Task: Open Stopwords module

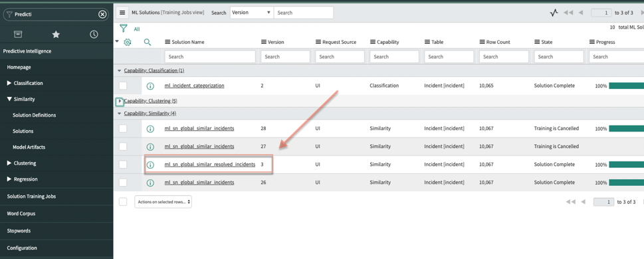Action: coord(19,231)
